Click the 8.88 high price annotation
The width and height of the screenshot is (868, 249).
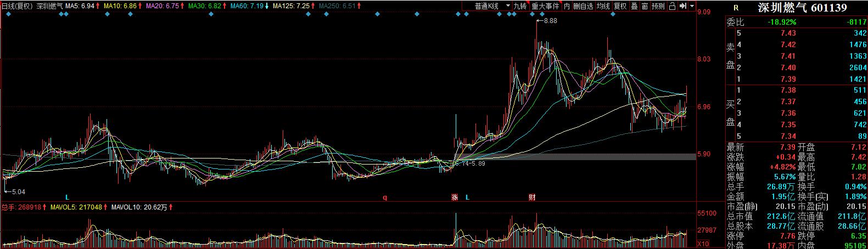coord(551,21)
